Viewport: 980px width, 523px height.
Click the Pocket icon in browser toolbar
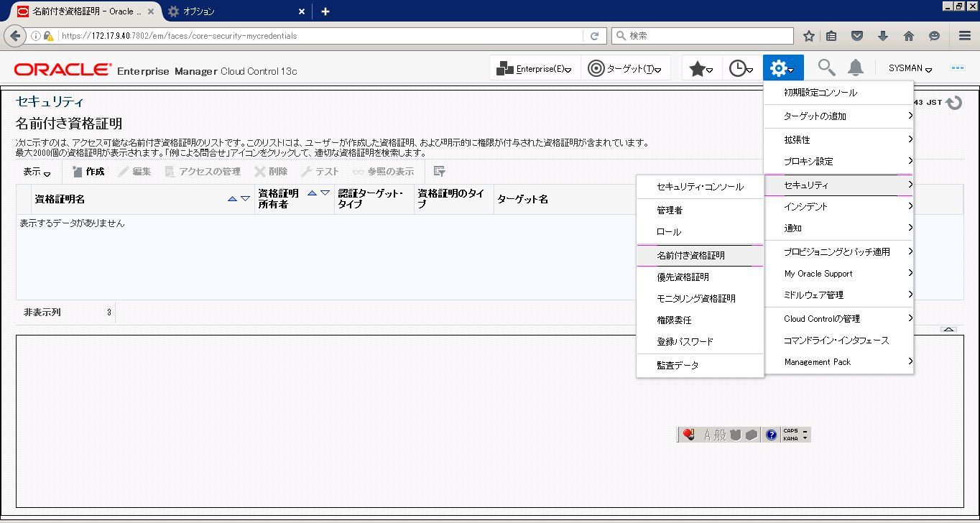pyautogui.click(x=856, y=35)
